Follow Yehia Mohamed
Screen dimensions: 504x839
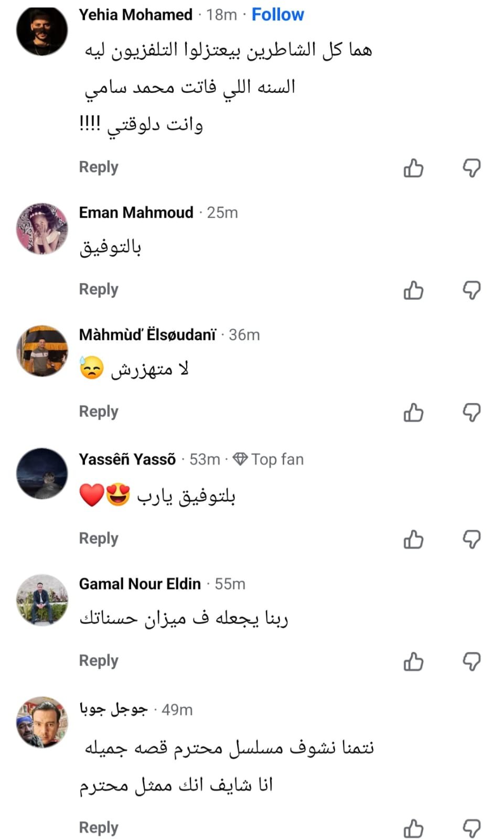click(x=277, y=14)
